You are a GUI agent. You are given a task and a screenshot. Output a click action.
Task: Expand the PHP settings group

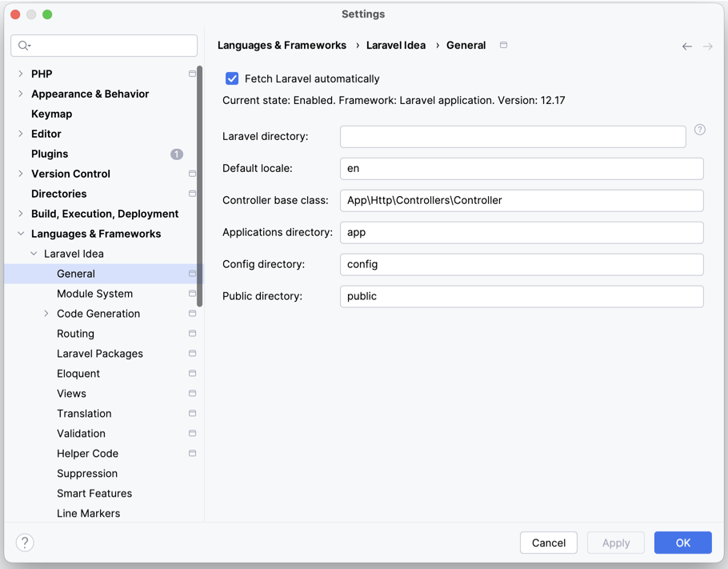[x=21, y=74]
